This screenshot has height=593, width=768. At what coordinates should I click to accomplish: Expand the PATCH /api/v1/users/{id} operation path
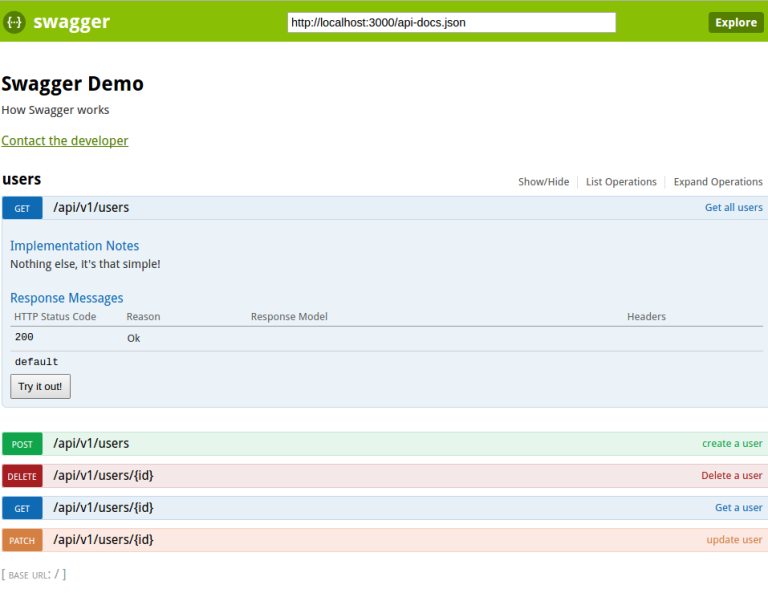pos(103,540)
